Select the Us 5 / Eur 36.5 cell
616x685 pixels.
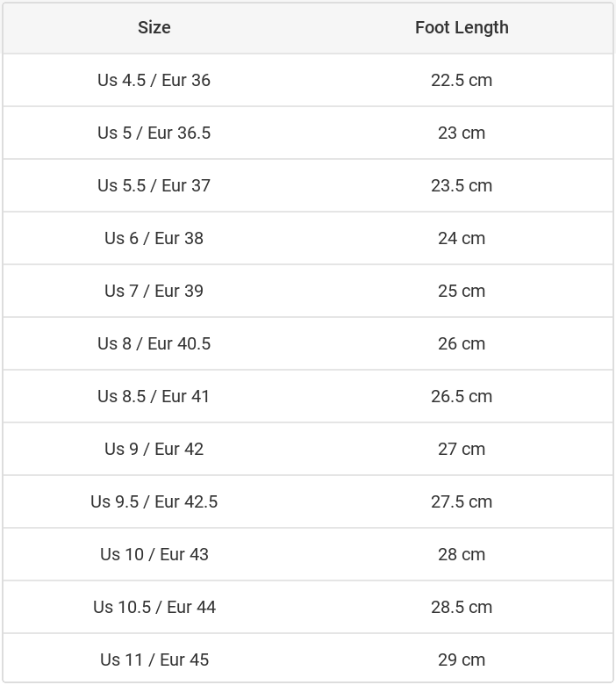pyautogui.click(x=154, y=133)
